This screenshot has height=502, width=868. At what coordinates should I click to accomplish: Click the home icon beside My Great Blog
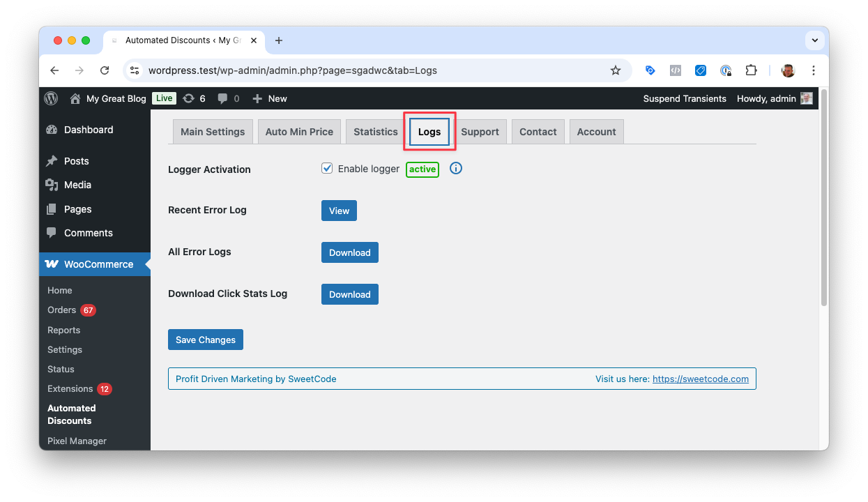click(75, 98)
